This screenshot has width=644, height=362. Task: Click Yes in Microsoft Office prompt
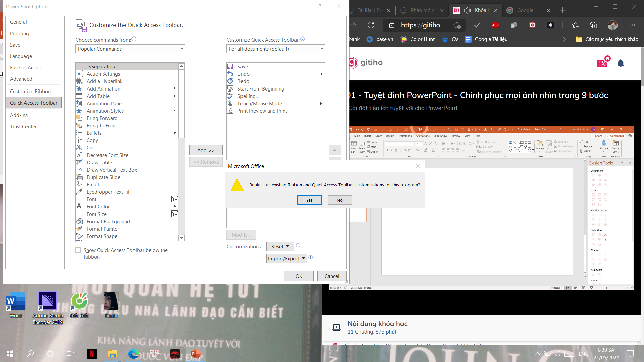click(309, 200)
